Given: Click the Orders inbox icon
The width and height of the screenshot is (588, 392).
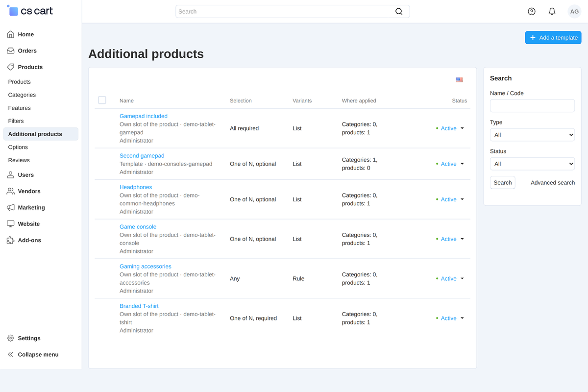Looking at the screenshot, I should click(11, 50).
